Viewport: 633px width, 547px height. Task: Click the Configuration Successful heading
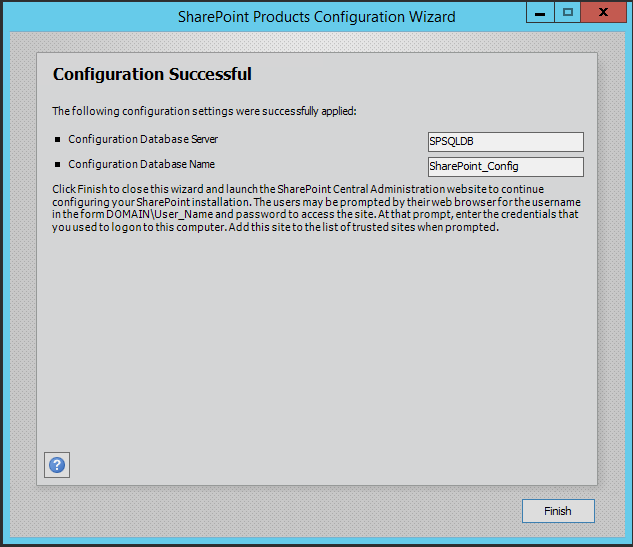[152, 74]
